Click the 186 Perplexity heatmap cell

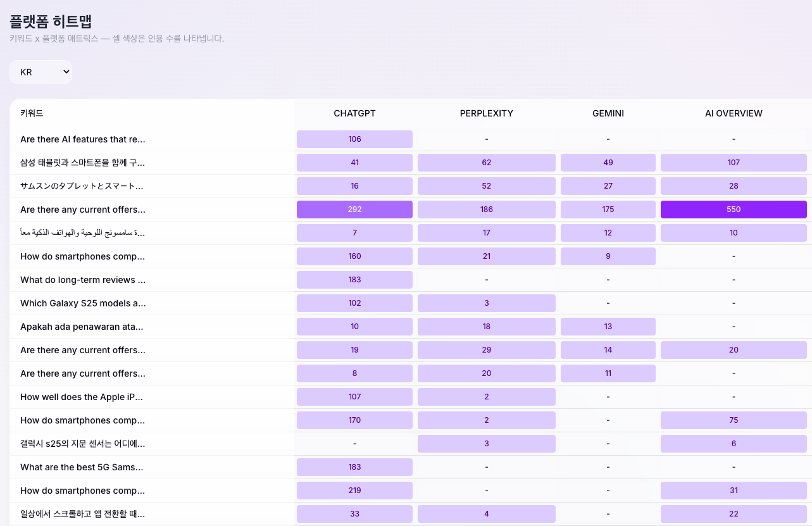tap(486, 210)
